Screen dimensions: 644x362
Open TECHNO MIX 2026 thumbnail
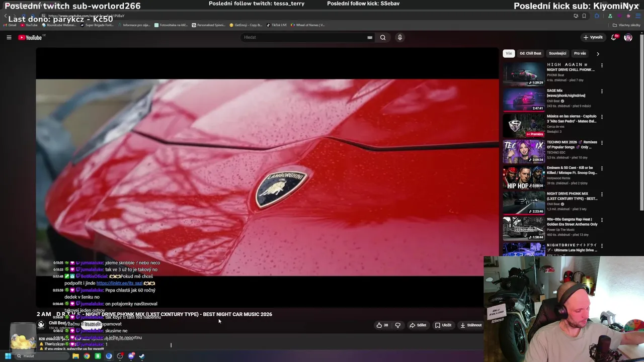click(524, 151)
